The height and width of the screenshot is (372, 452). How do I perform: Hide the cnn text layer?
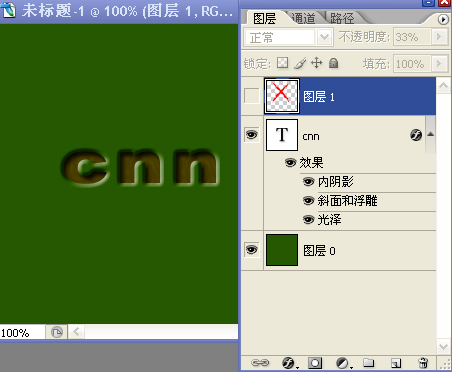pyautogui.click(x=252, y=135)
